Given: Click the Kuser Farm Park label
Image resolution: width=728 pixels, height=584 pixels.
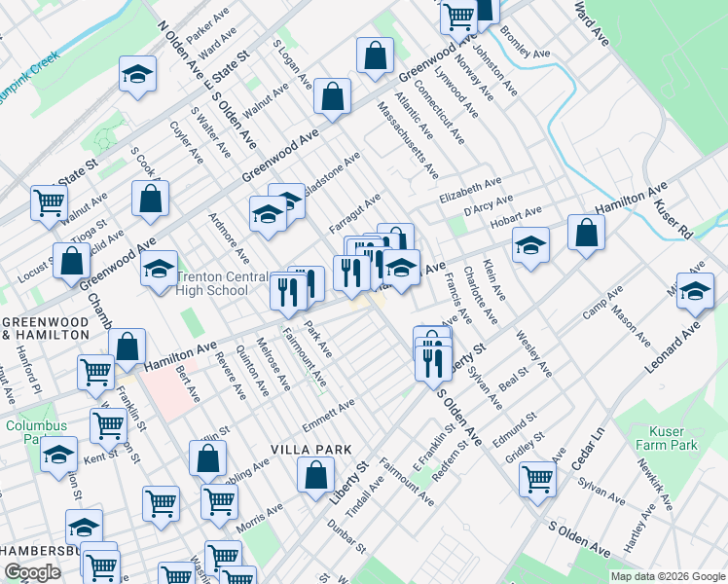Looking at the screenshot, I should (x=667, y=438).
